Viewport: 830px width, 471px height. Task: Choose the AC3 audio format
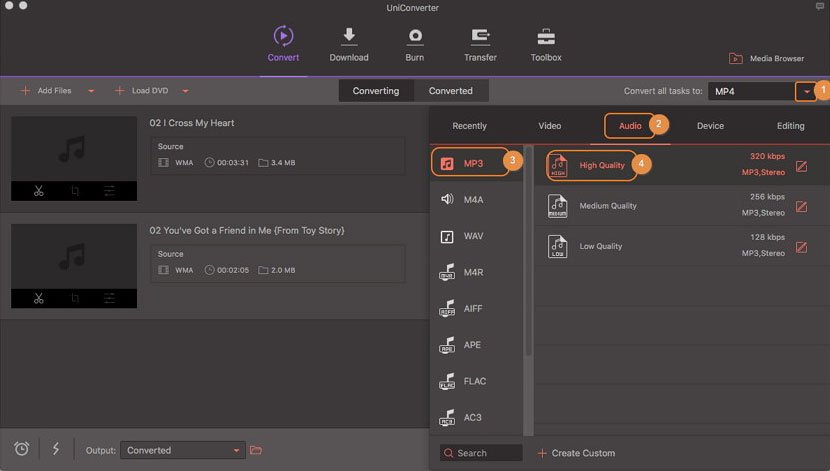[x=476, y=418]
